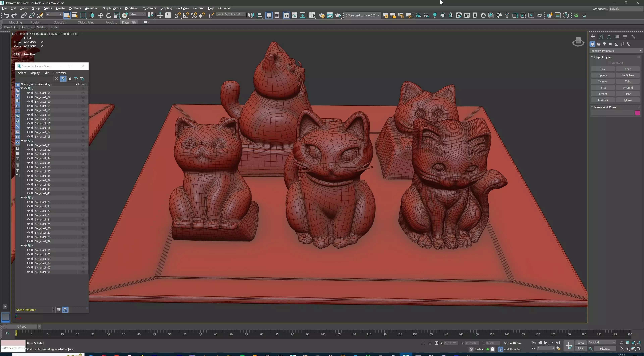Click the Undo arrow icon

coord(6,15)
